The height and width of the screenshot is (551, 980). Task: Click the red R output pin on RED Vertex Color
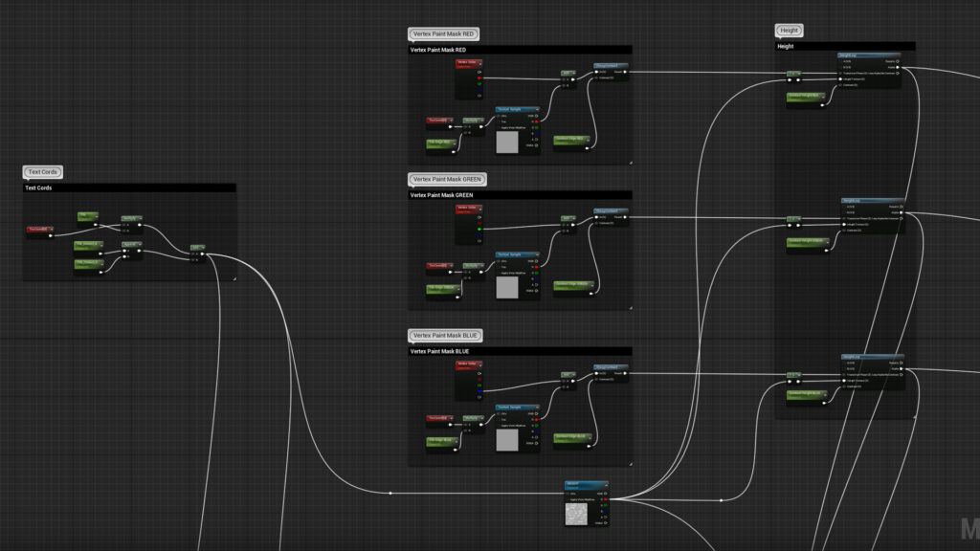tap(479, 77)
